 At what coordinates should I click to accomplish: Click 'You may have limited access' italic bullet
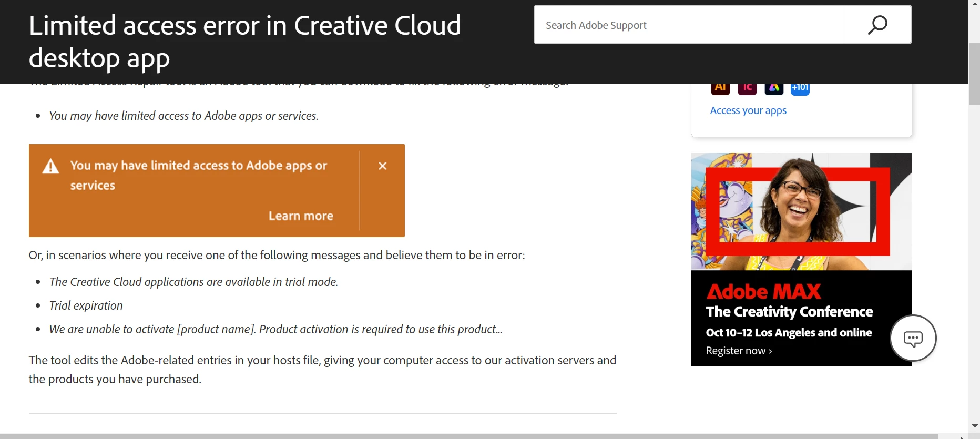pos(183,116)
